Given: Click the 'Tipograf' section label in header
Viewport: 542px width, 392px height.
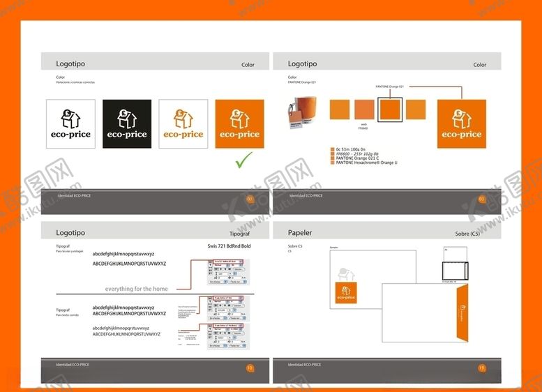Looking at the screenshot, I should click(239, 234).
